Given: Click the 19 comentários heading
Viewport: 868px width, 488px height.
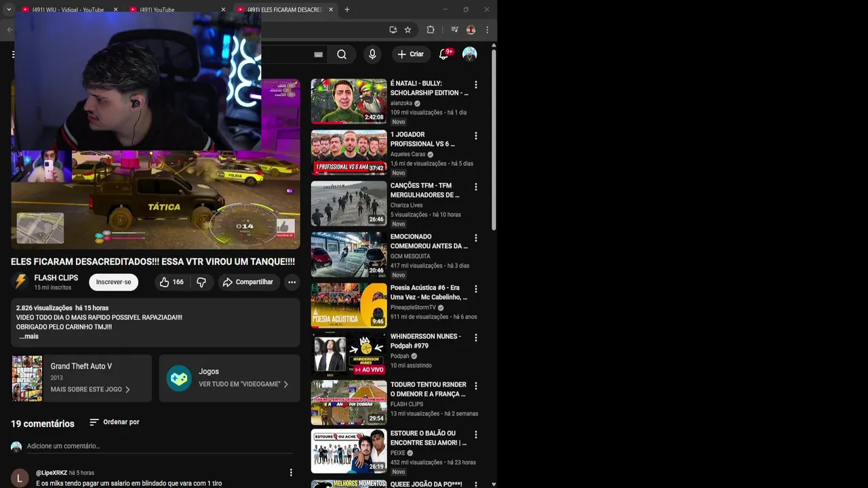Looking at the screenshot, I should pyautogui.click(x=43, y=424).
